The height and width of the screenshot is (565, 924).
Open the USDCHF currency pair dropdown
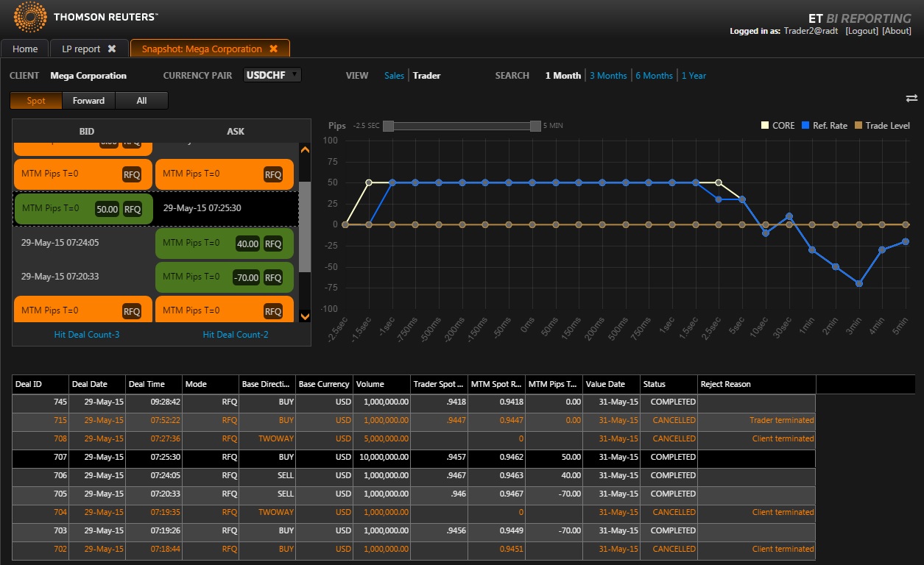click(272, 75)
